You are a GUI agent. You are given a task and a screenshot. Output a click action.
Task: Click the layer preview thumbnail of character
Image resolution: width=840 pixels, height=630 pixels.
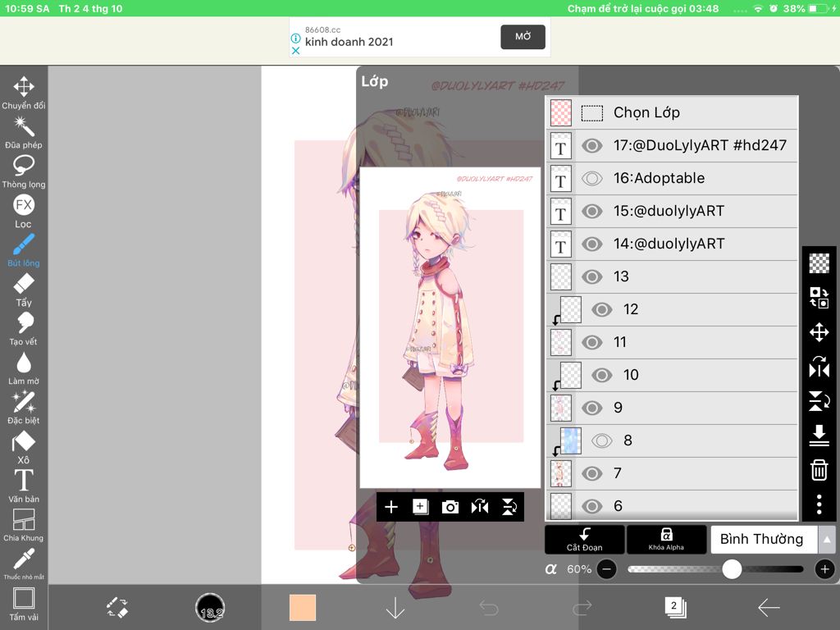(x=450, y=328)
